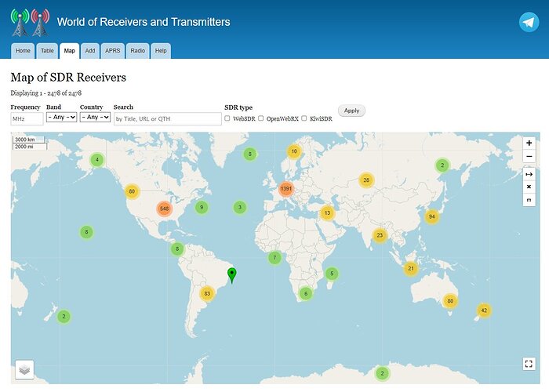
Task: Focus the Frequency MHz input field
Action: 27,118
